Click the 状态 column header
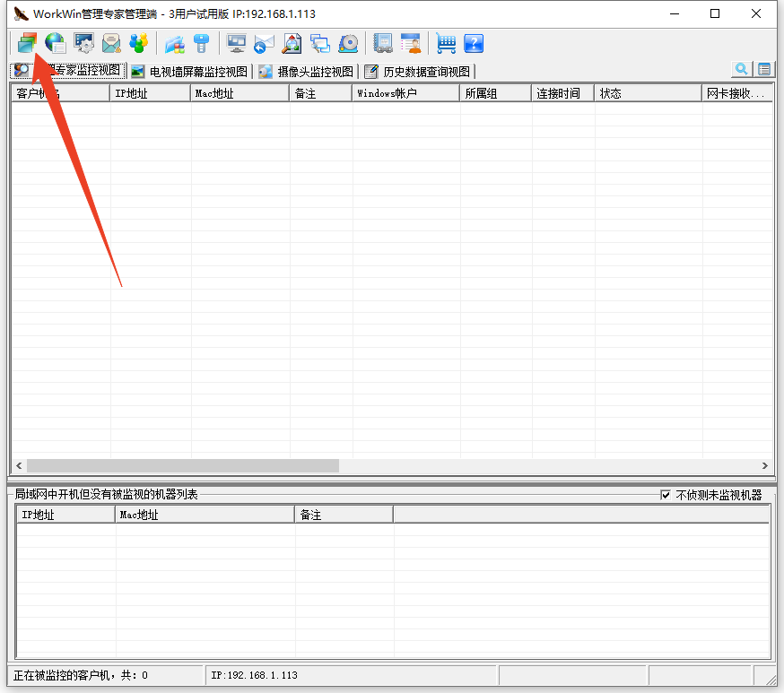784x693 pixels. click(x=647, y=93)
